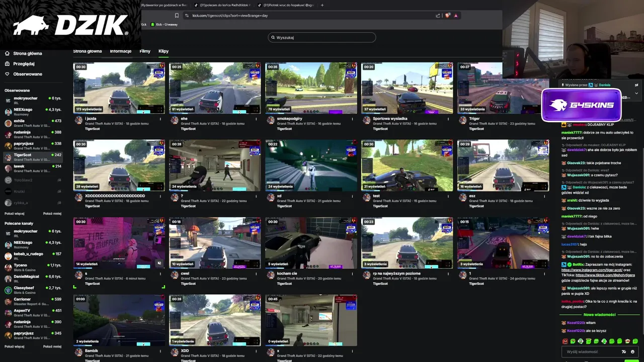Open options menu for clip 'i jazda'

coord(160,119)
